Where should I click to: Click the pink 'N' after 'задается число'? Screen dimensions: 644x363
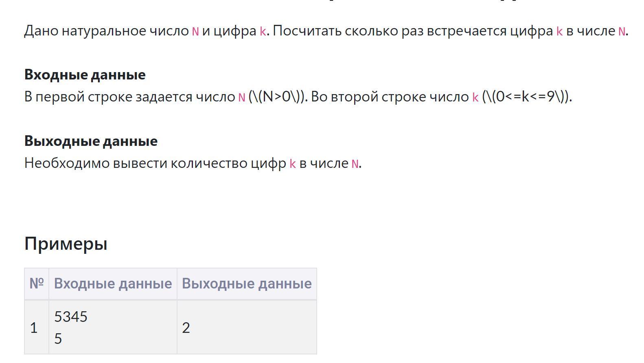pos(242,97)
